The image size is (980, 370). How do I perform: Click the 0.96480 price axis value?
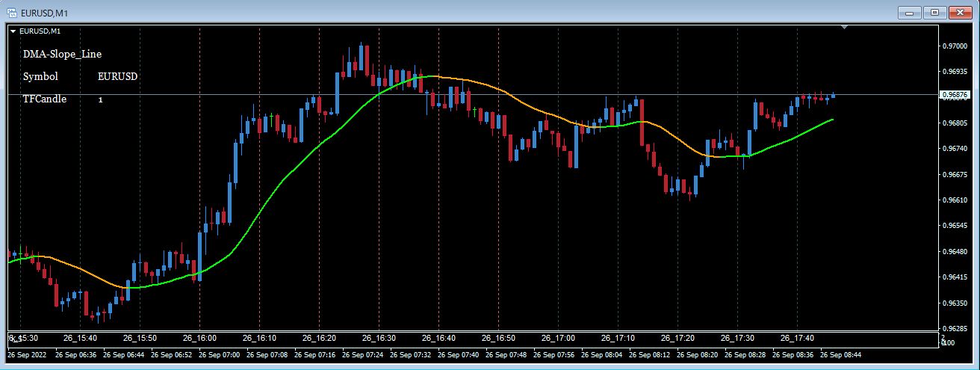pyautogui.click(x=955, y=252)
